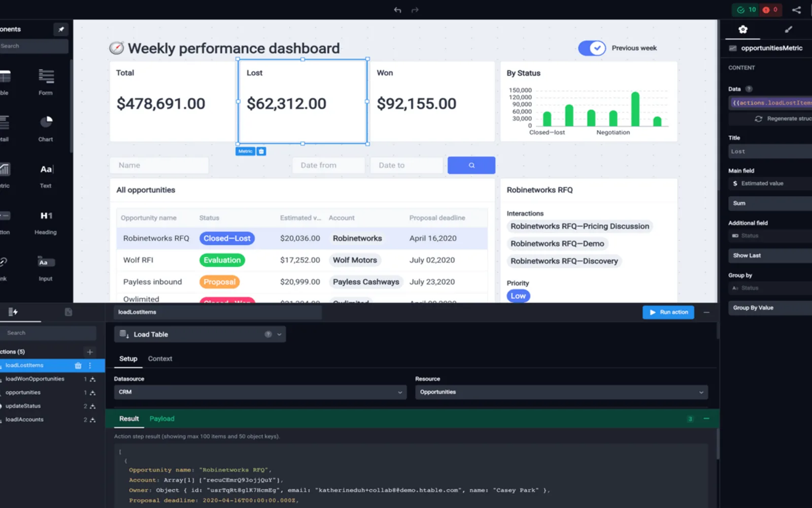Pin the components panel
Image resolution: width=812 pixels, height=508 pixels.
point(61,29)
